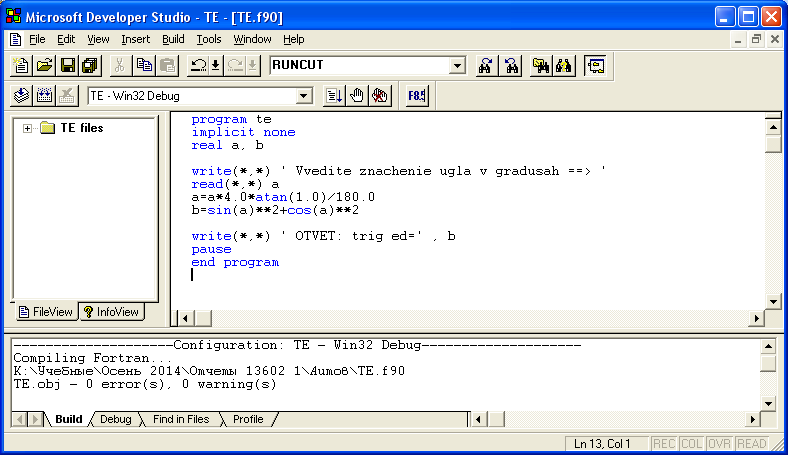Open the Edit menu

[x=66, y=39]
